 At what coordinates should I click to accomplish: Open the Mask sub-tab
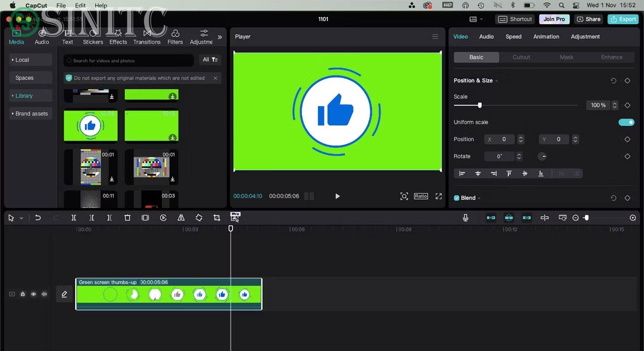coord(566,57)
